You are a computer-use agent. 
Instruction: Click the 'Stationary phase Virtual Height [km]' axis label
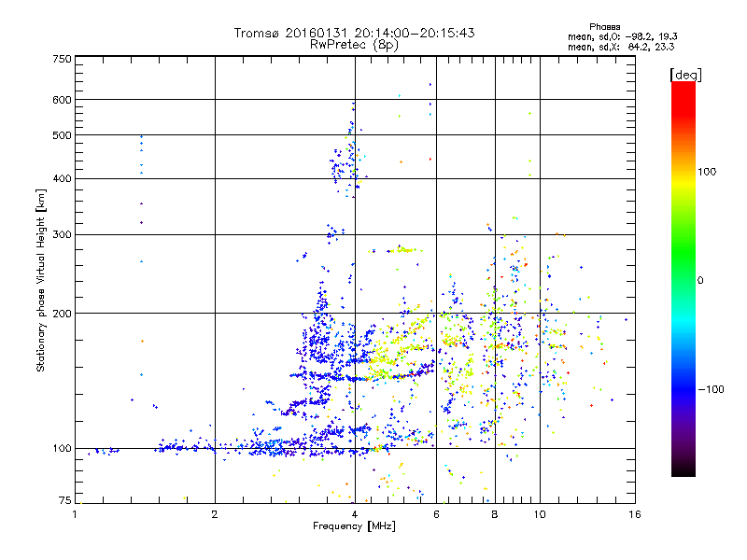click(41, 281)
